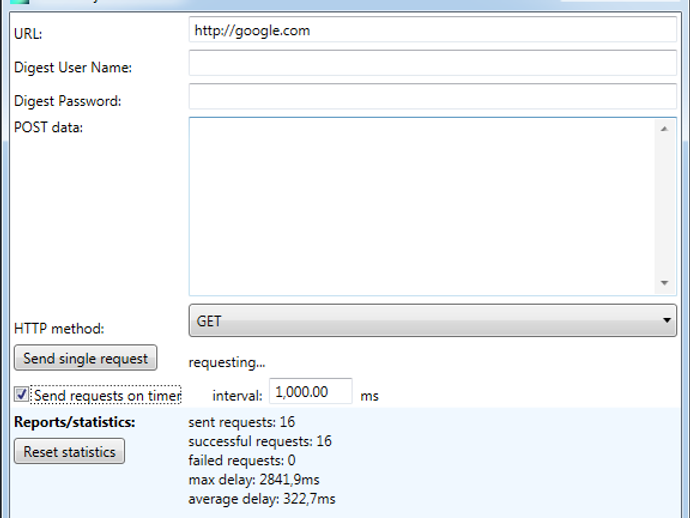Click inside the POST data text area
Image resolution: width=690 pixels, height=518 pixels.
[x=422, y=206]
